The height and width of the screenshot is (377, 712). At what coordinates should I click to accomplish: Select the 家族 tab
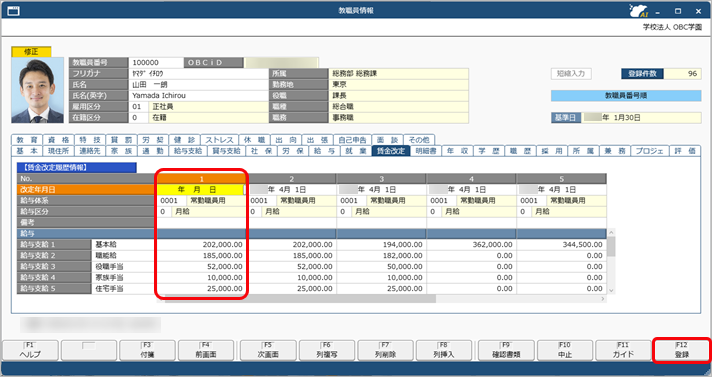[121, 151]
